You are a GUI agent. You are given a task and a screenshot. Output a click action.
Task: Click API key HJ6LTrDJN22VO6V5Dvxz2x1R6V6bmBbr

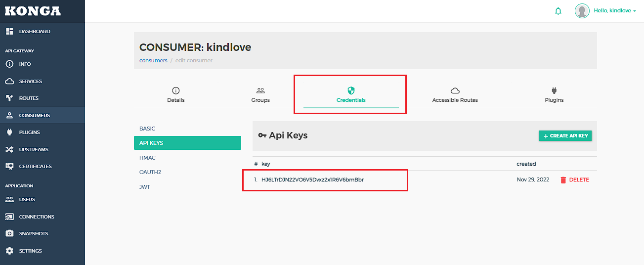312,180
